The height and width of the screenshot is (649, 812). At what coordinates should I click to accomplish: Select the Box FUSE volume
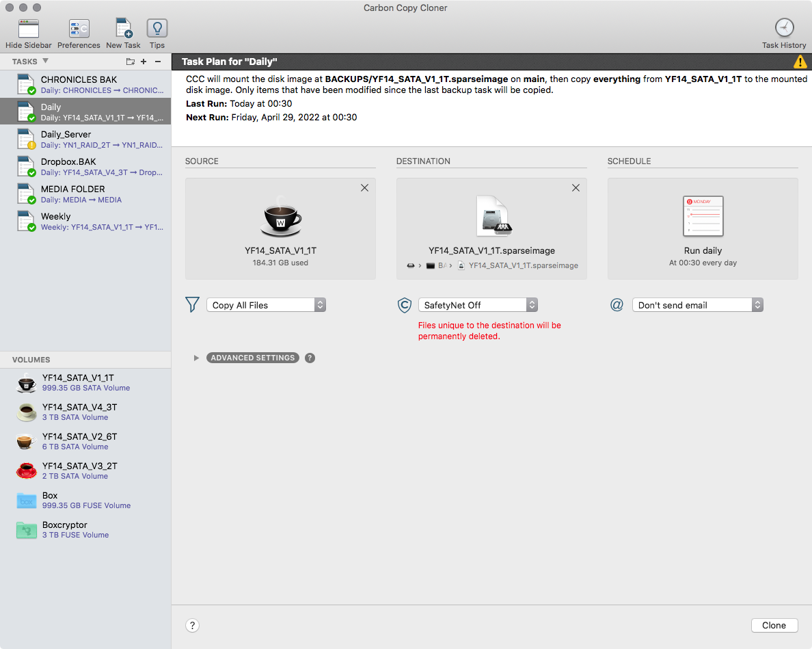(x=85, y=501)
